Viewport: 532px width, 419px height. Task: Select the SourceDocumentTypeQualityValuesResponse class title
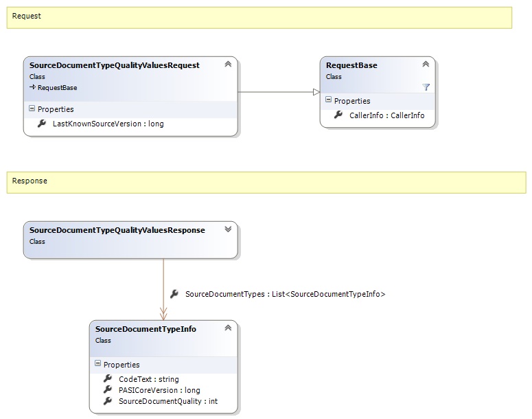click(x=117, y=231)
